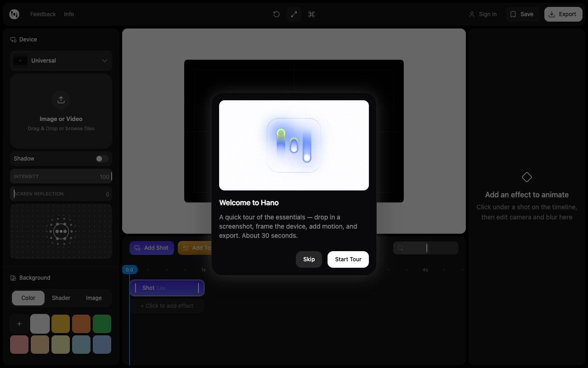
Task: Open the Feedback menu item
Action: coord(43,14)
